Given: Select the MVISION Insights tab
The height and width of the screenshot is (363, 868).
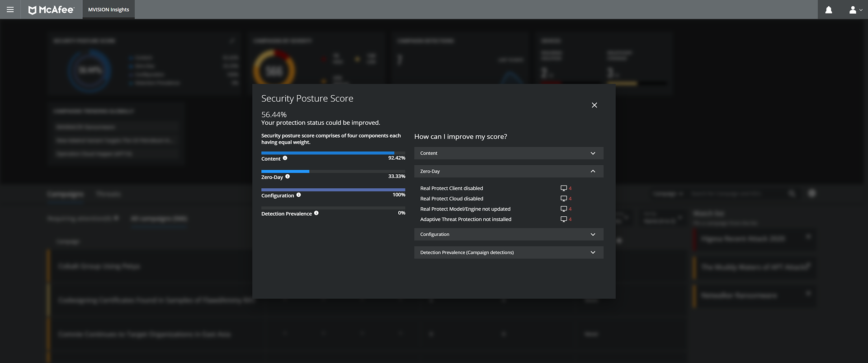Looking at the screenshot, I should 108,9.
